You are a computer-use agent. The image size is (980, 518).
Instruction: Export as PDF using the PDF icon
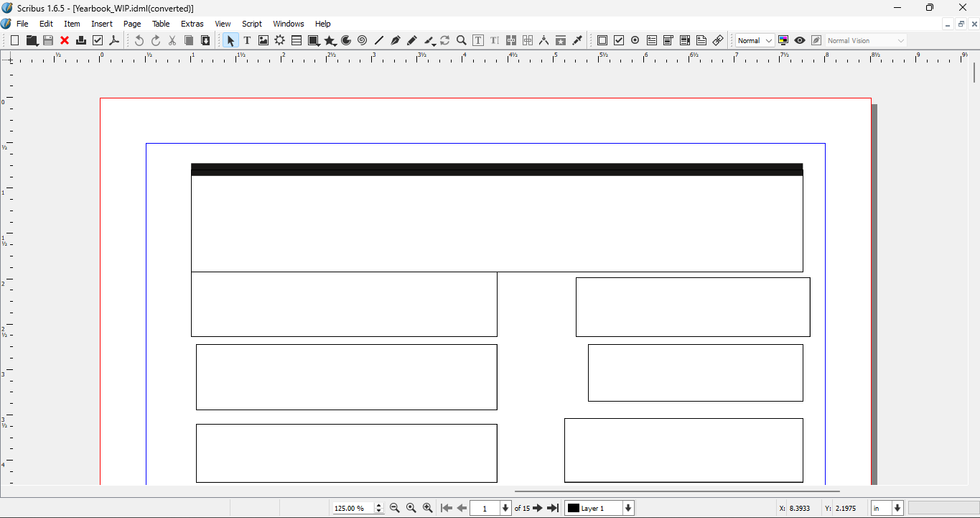pos(114,41)
